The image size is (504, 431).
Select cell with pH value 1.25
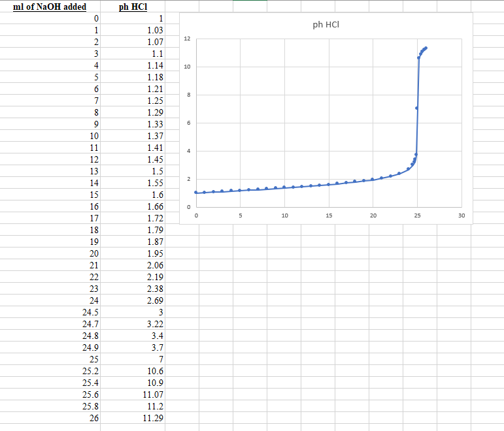click(133, 101)
